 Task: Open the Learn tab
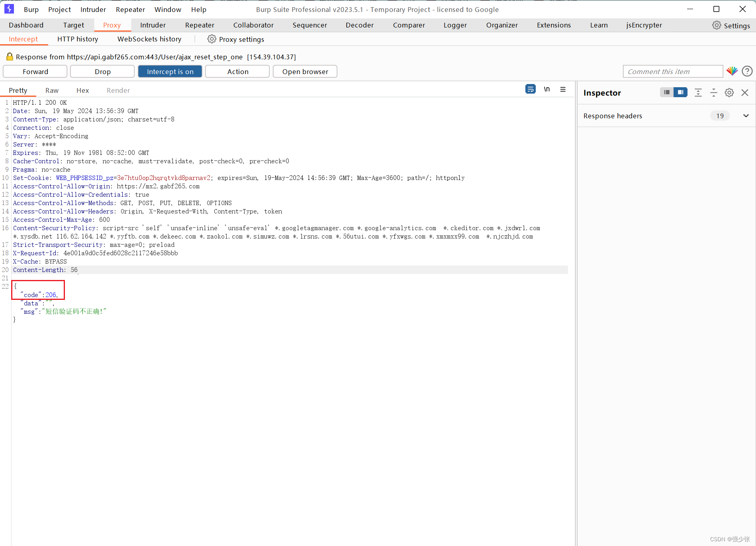pos(599,25)
